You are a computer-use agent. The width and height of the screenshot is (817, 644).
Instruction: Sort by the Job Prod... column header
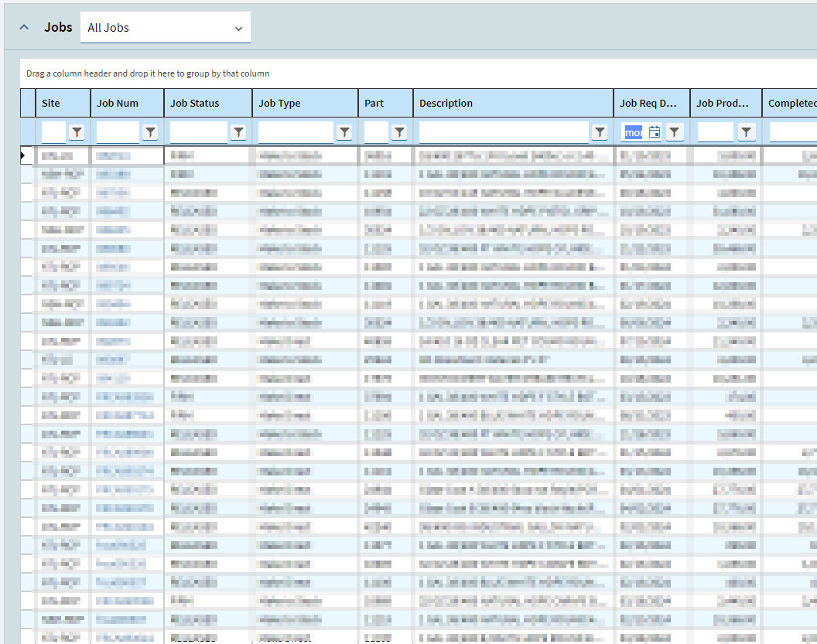(726, 103)
